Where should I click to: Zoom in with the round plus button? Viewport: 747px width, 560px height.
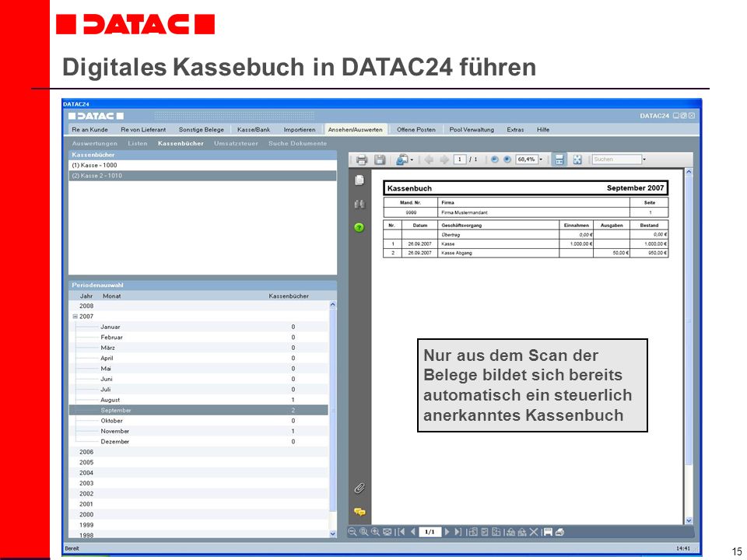click(x=507, y=159)
